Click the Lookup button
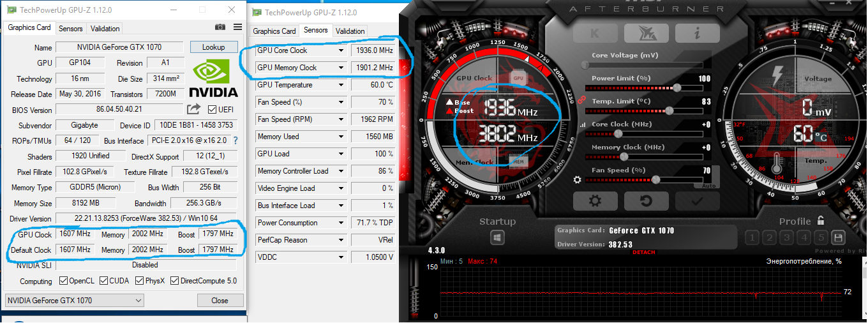The image size is (868, 323). 214,47
